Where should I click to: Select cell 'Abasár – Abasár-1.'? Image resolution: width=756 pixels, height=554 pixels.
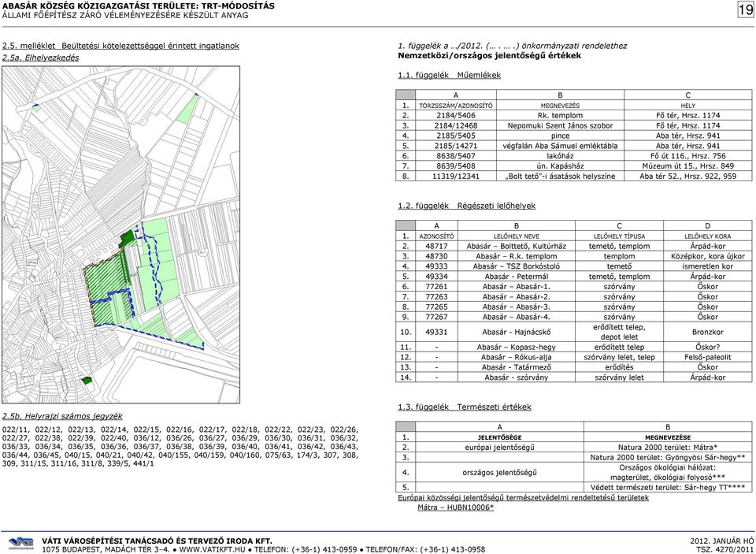516,287
